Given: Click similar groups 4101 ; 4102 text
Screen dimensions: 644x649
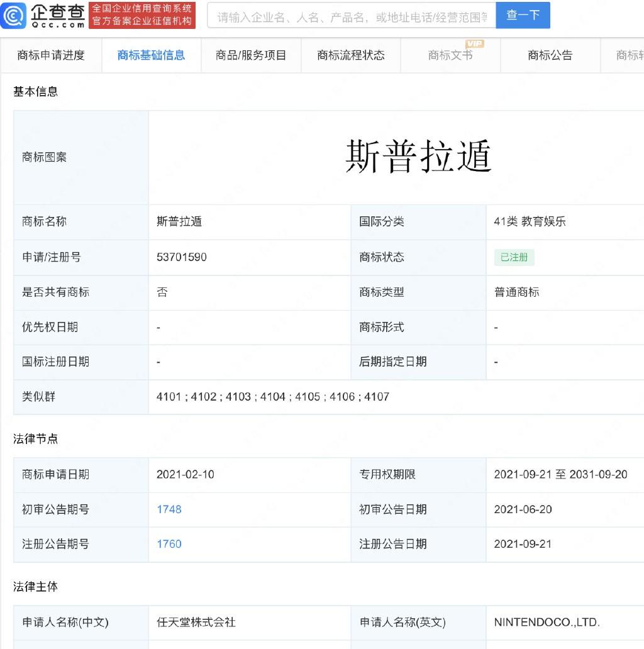Looking at the screenshot, I should click(186, 397).
